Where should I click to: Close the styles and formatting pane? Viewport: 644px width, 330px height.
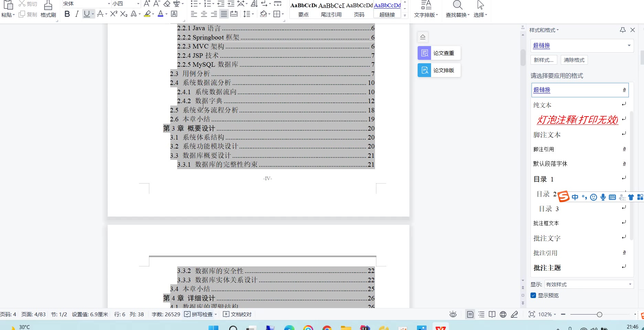click(633, 30)
